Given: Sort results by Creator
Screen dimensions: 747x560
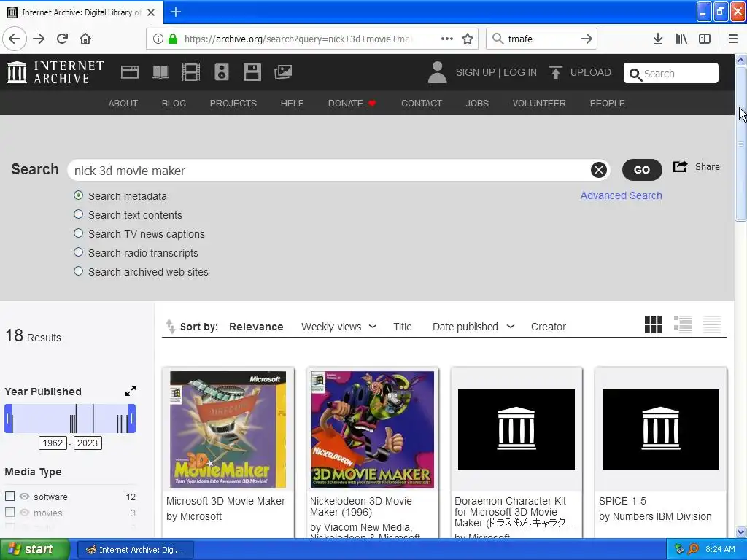Looking at the screenshot, I should coord(549,327).
